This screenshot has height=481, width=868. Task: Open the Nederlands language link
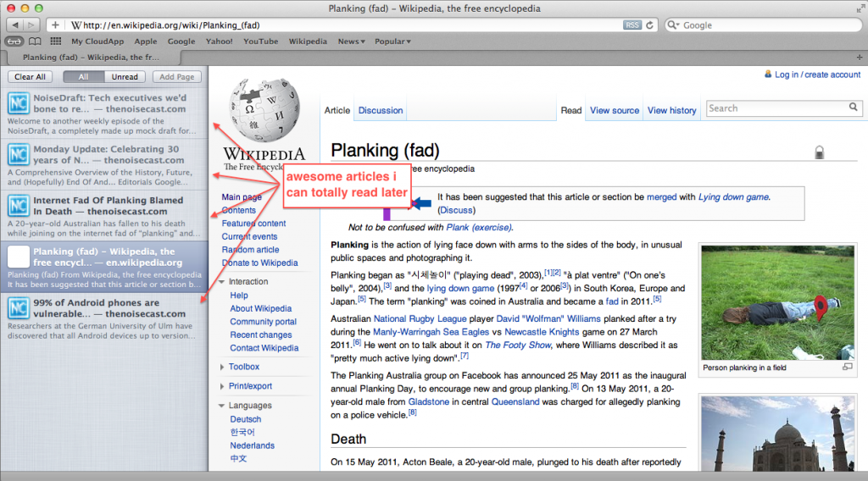252,445
